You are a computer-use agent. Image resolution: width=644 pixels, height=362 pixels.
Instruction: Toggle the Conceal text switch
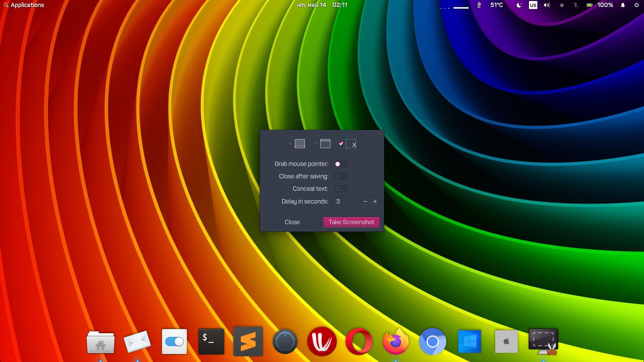click(x=341, y=189)
